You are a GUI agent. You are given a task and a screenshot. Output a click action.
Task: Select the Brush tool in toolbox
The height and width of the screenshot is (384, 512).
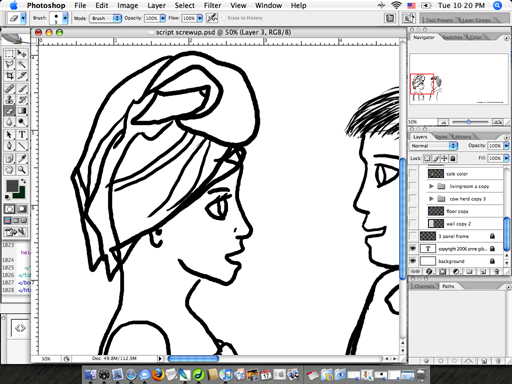pyautogui.click(x=22, y=88)
